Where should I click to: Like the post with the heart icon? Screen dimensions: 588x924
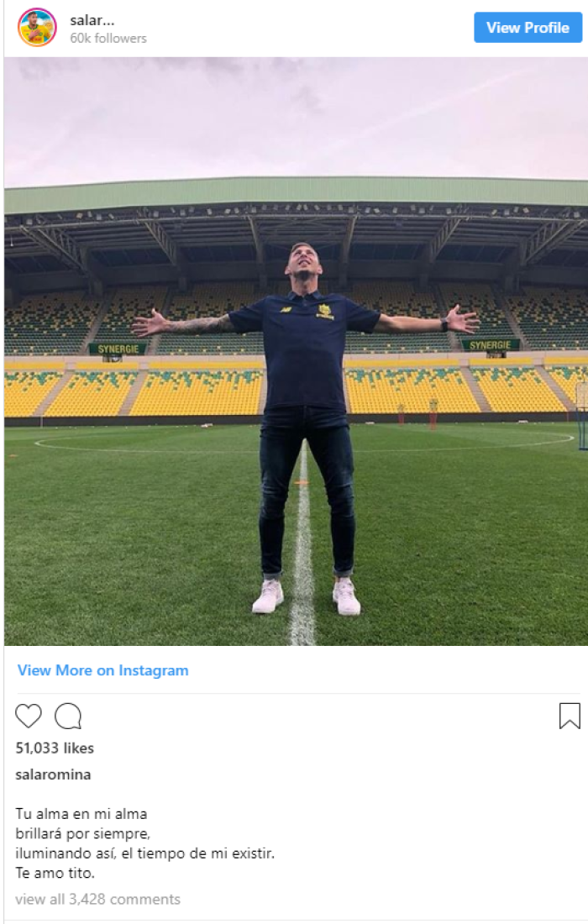[x=29, y=716]
